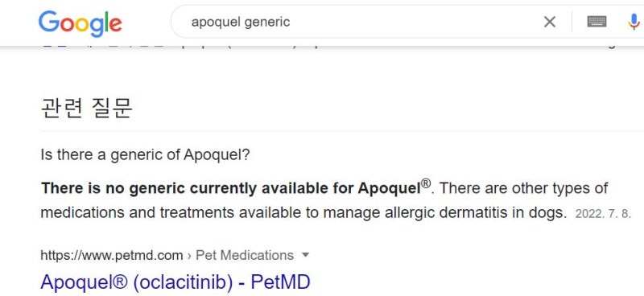Start voice search with the microphone icon
The image size is (644, 296).
634,22
